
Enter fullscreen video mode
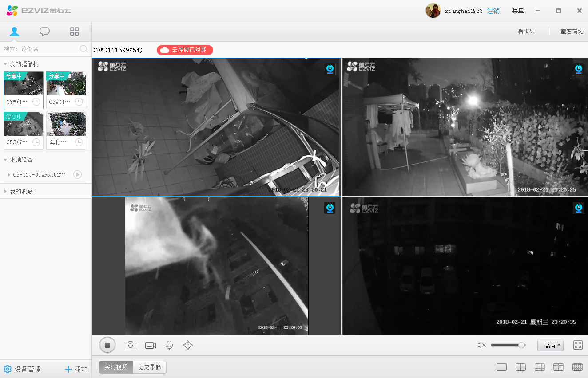click(578, 345)
